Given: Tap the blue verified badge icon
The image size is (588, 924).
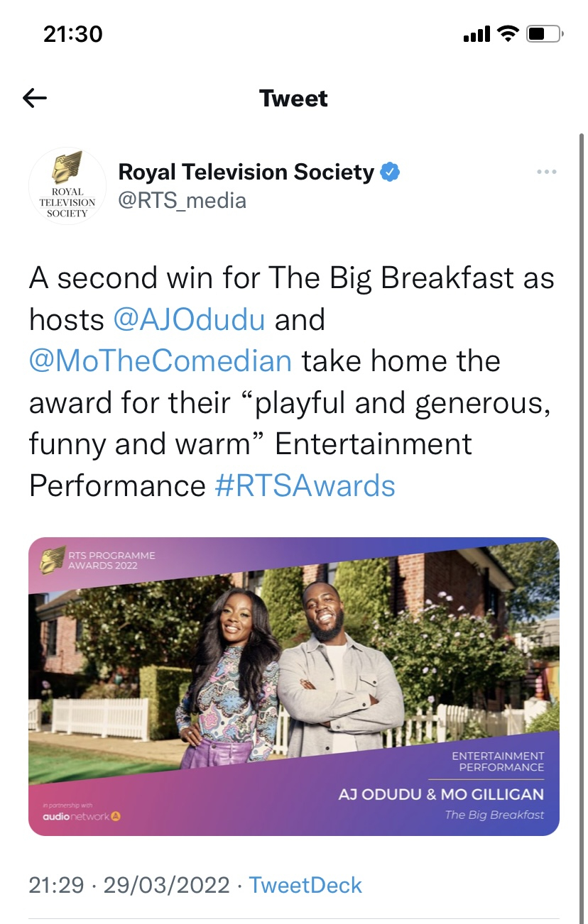Looking at the screenshot, I should coord(391,172).
